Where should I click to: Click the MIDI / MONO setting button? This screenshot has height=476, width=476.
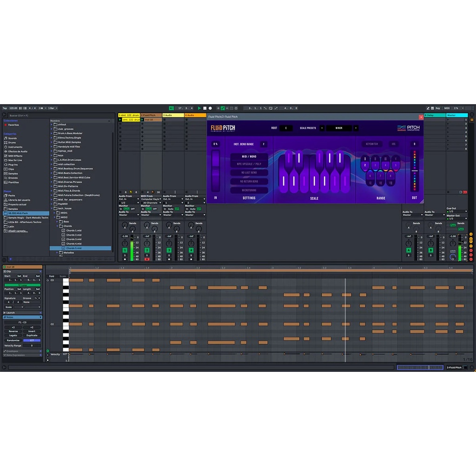click(x=249, y=157)
